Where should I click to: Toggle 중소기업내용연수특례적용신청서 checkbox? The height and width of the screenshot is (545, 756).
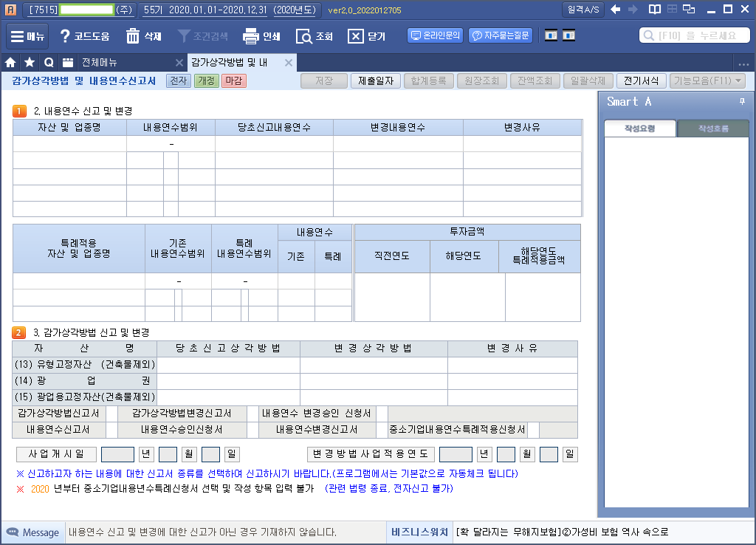pos(533,430)
